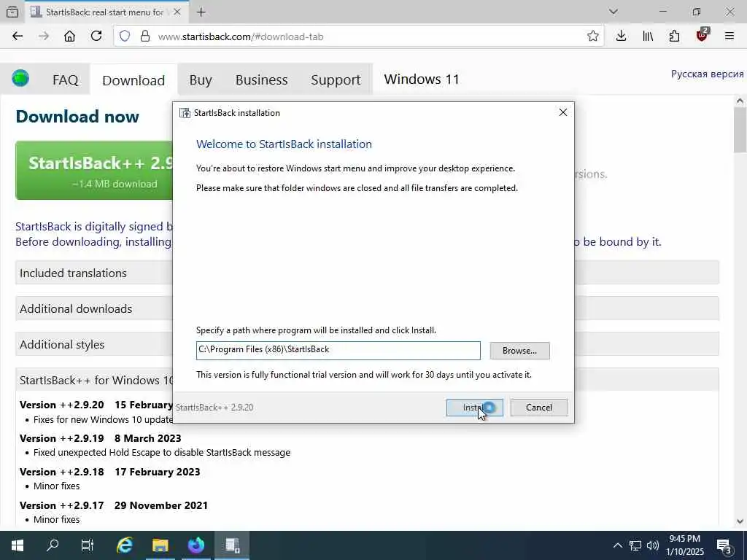Image resolution: width=747 pixels, height=560 pixels.
Task: Open the Support tab
Action: pos(336,80)
